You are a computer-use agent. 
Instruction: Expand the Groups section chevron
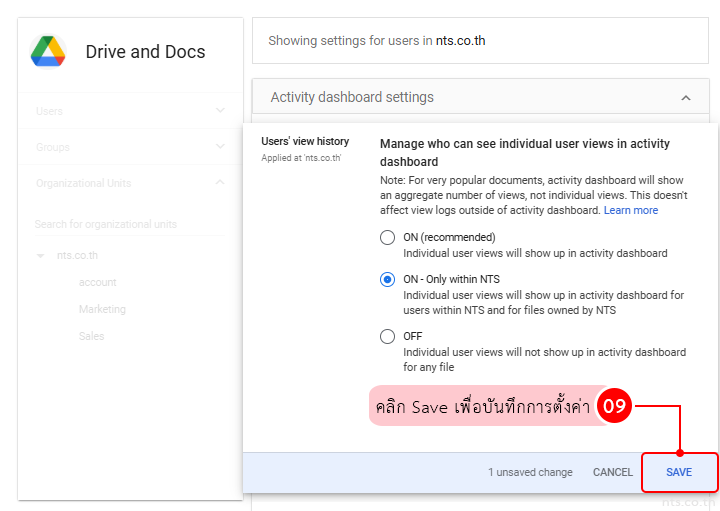pyautogui.click(x=220, y=147)
